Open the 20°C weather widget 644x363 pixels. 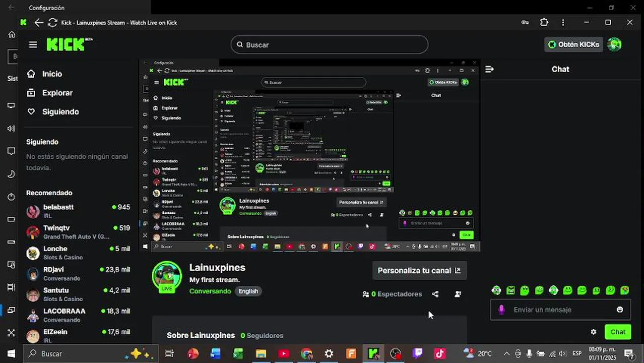click(478, 353)
